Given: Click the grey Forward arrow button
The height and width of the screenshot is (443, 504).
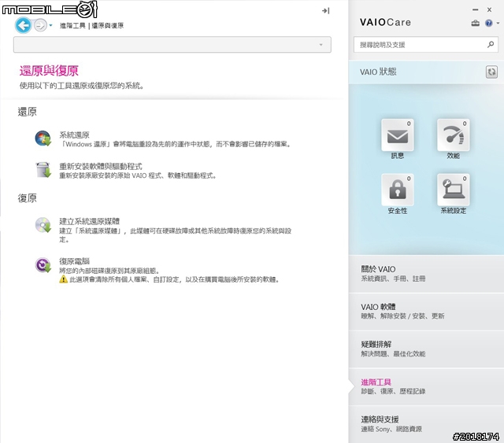Looking at the screenshot, I should [x=40, y=25].
